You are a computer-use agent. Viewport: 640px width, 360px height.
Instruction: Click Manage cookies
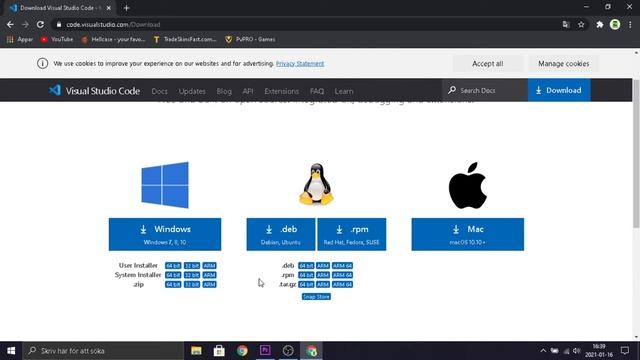click(x=563, y=64)
